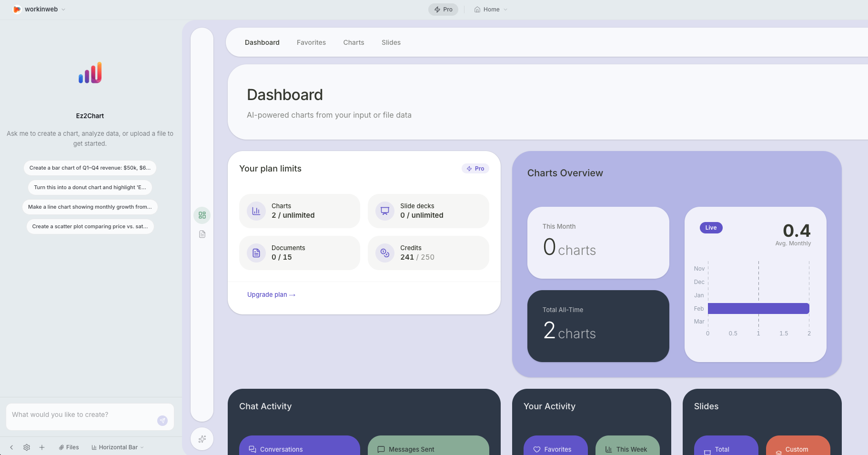Viewport: 868px width, 455px height.
Task: Select the dashboard grid icon in the strip
Action: (202, 215)
